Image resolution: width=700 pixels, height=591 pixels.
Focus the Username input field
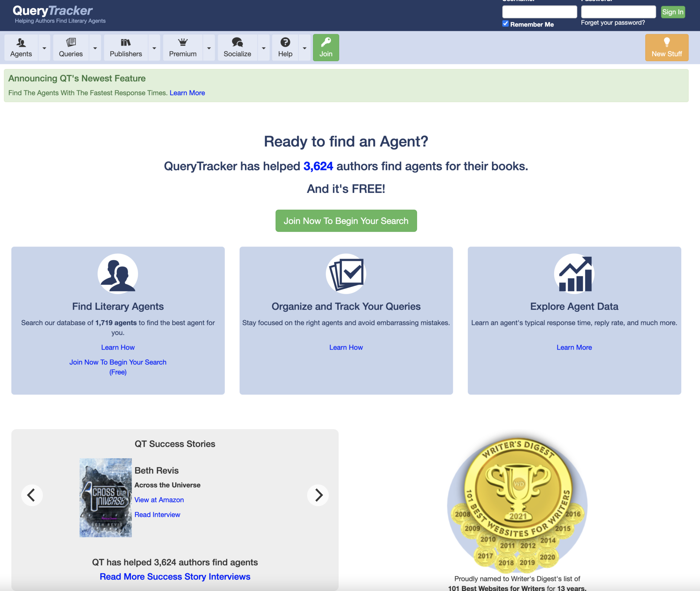tap(539, 12)
